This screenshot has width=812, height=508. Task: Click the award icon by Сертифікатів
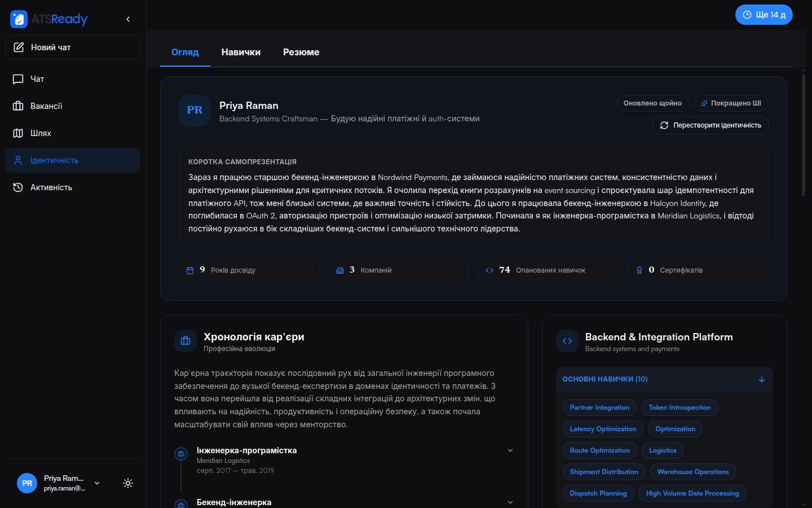pos(639,270)
